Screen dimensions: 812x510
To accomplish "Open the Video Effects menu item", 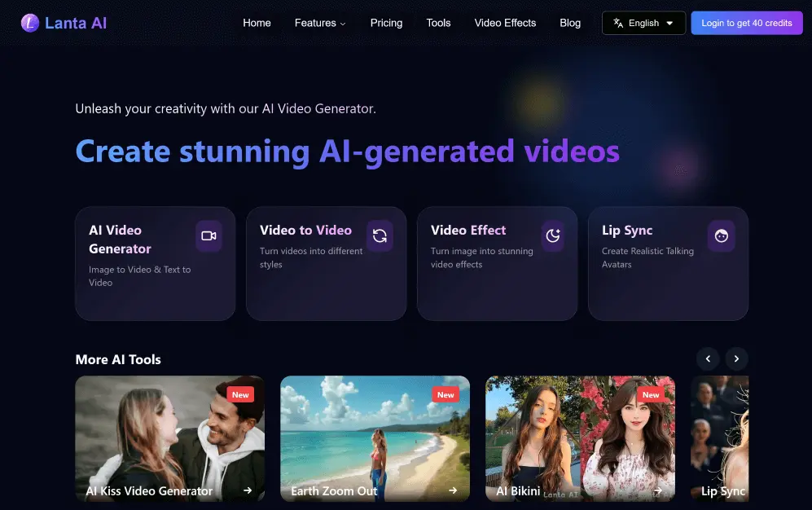I will click(x=505, y=23).
